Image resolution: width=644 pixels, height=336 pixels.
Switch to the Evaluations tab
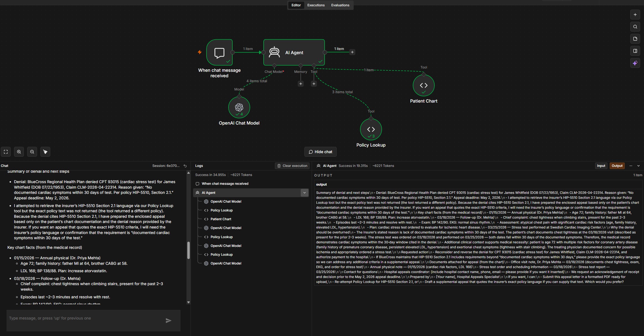point(340,5)
